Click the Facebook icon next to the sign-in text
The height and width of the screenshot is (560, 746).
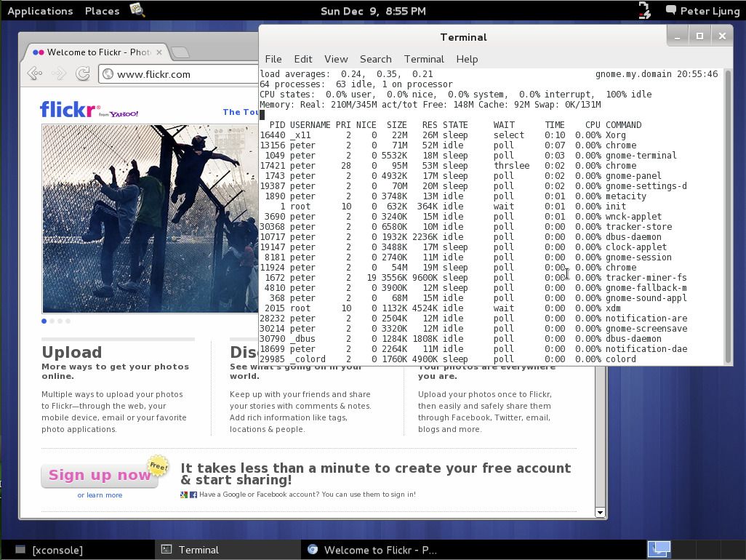(192, 494)
